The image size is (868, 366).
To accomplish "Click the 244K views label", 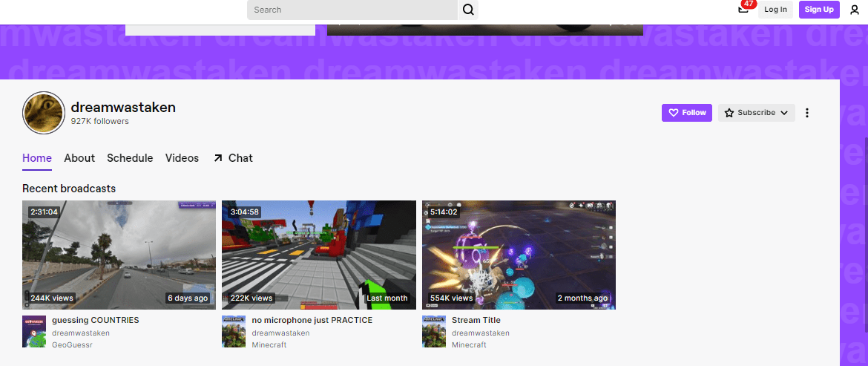I will pos(51,298).
